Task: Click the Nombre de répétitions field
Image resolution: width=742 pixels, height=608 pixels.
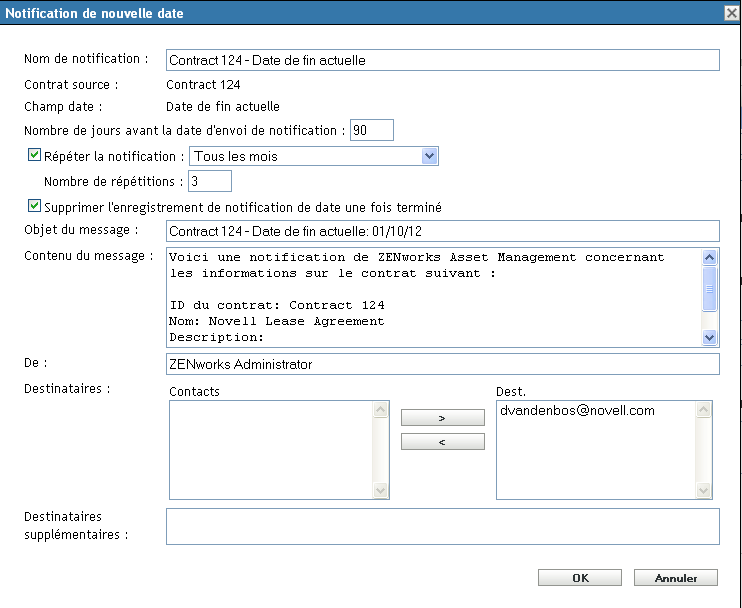Action: coord(209,181)
